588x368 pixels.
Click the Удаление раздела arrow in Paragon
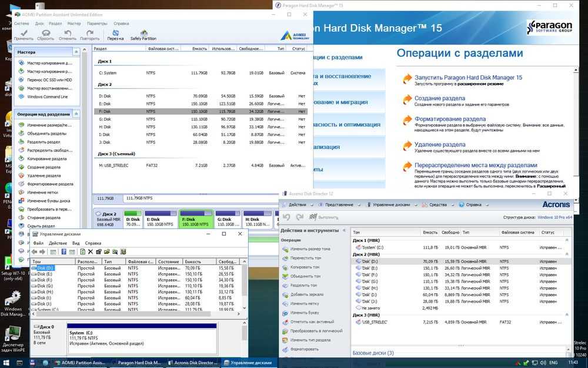pyautogui.click(x=406, y=145)
